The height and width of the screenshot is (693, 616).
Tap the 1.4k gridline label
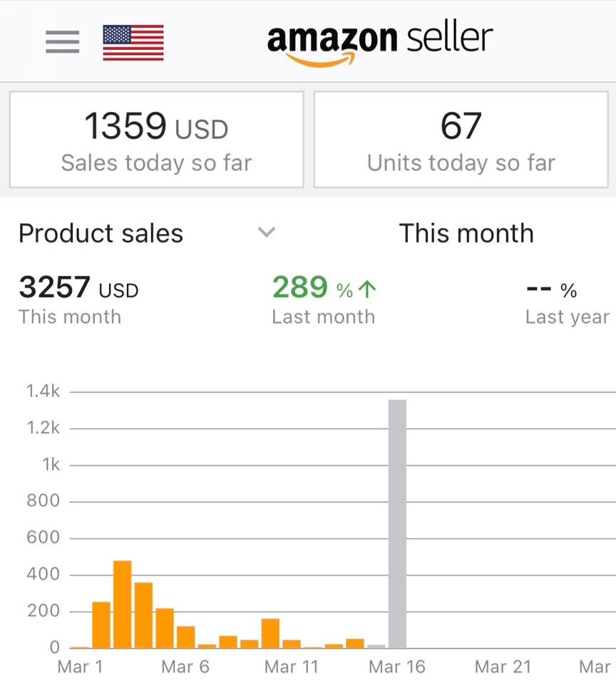coord(43,391)
